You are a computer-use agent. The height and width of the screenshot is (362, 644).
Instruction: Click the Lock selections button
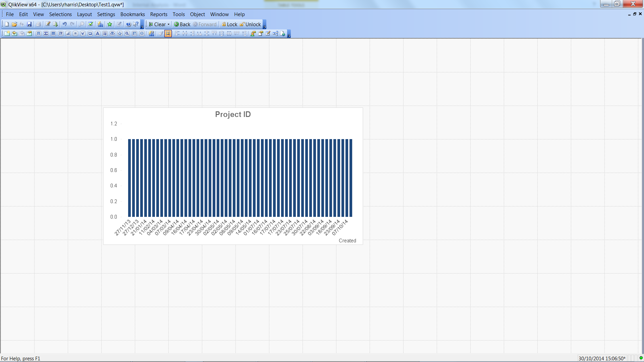[x=229, y=24]
